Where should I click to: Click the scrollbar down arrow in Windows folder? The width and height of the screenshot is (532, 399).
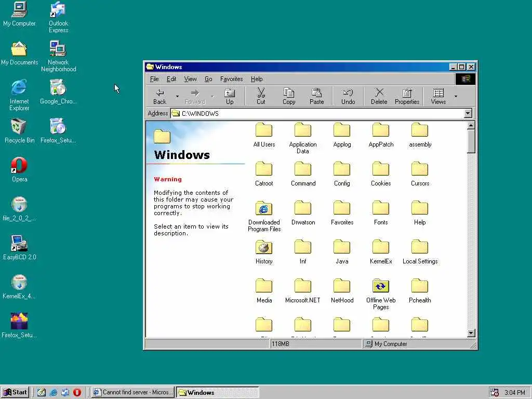[471, 333]
